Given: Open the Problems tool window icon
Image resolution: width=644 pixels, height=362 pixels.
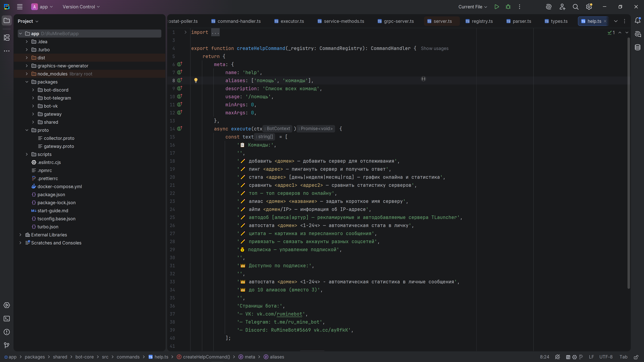Looking at the screenshot, I should [x=7, y=332].
